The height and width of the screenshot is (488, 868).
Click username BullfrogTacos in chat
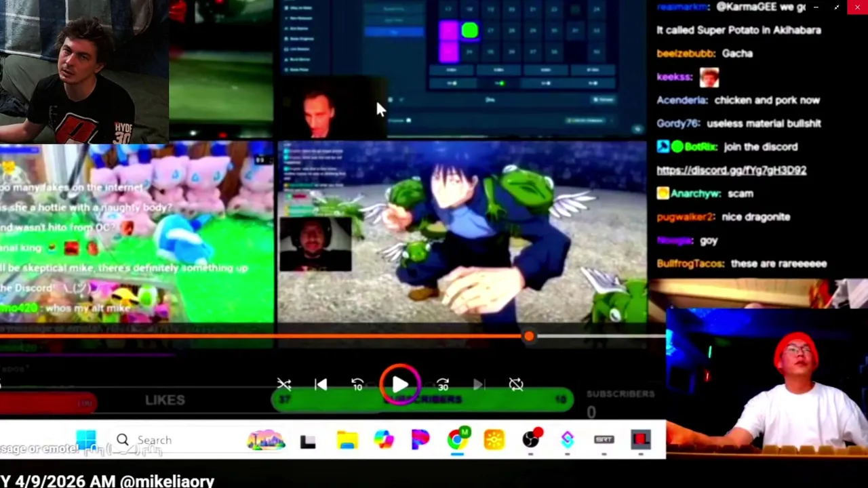coord(690,264)
